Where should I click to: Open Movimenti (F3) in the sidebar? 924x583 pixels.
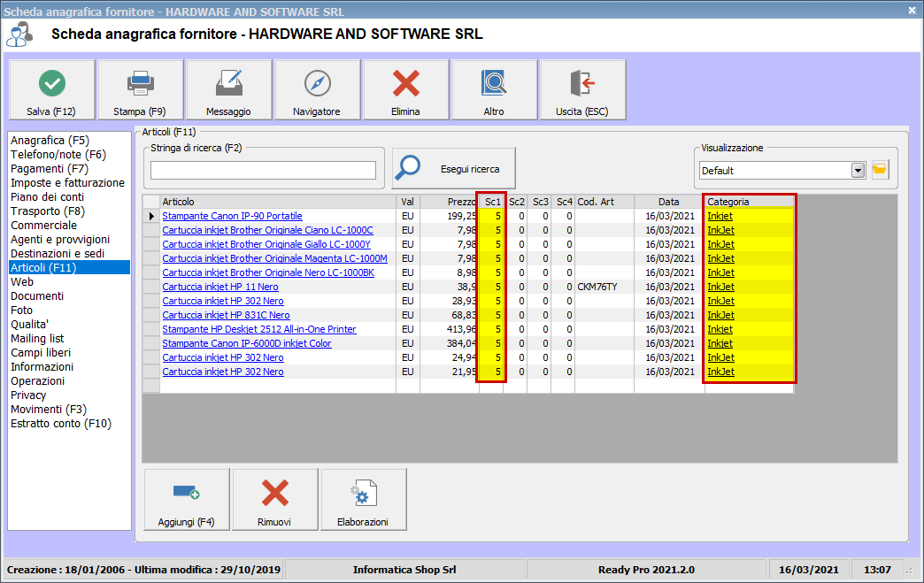49,409
